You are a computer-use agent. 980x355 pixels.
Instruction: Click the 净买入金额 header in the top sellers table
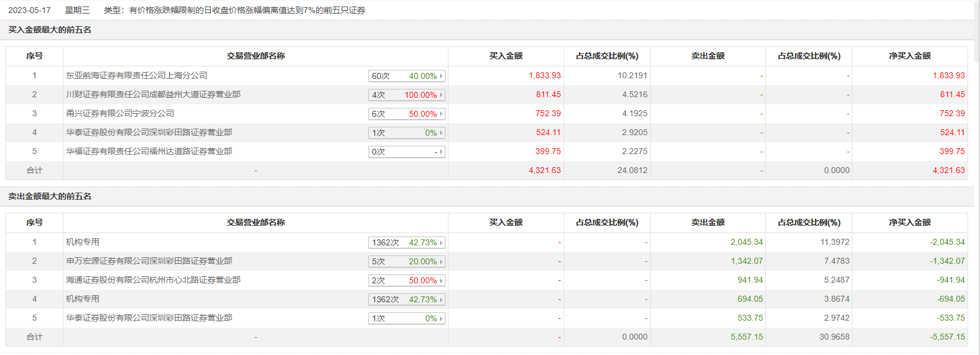[909, 222]
